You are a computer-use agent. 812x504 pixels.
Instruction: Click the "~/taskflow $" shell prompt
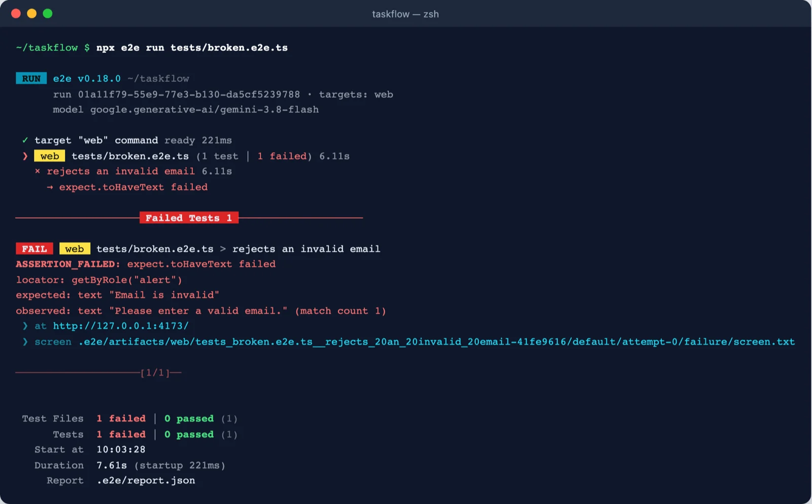[x=53, y=48]
